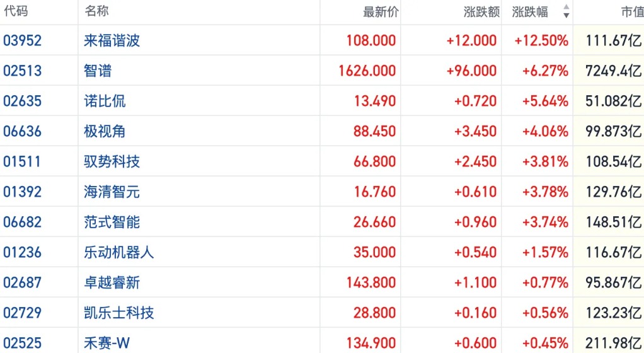Open the 海清智元 stock link

(x=112, y=192)
